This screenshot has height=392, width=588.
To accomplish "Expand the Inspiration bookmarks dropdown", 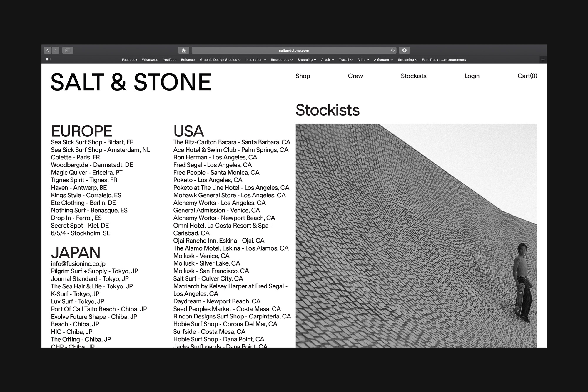I will click(x=255, y=60).
